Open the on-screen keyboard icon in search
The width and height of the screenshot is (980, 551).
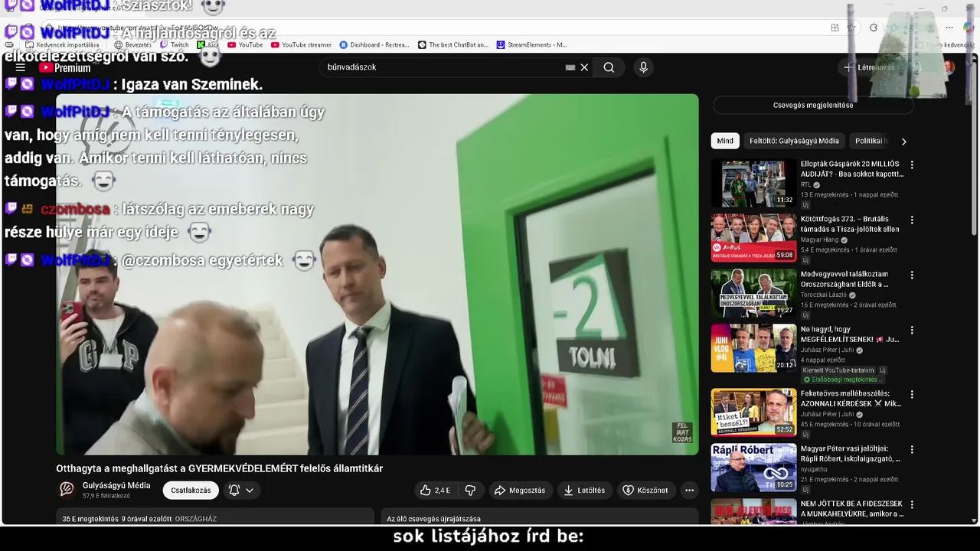(x=570, y=67)
